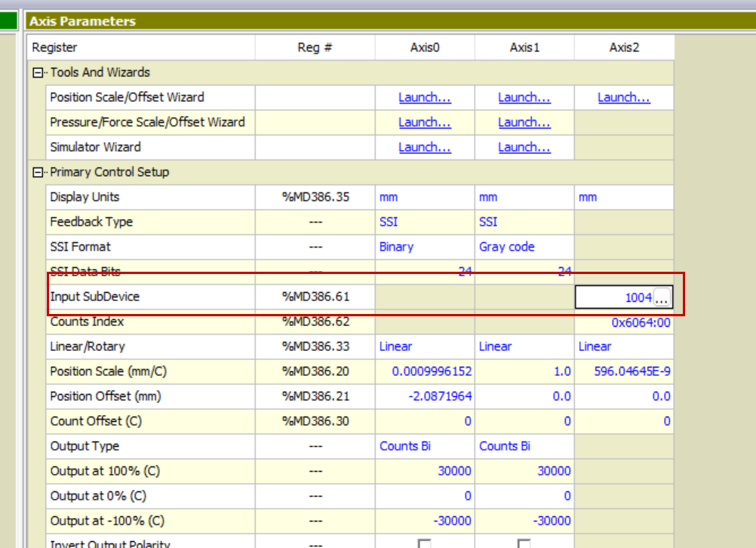
Task: Change Feedback Type SSI for Axis0
Action: (425, 222)
